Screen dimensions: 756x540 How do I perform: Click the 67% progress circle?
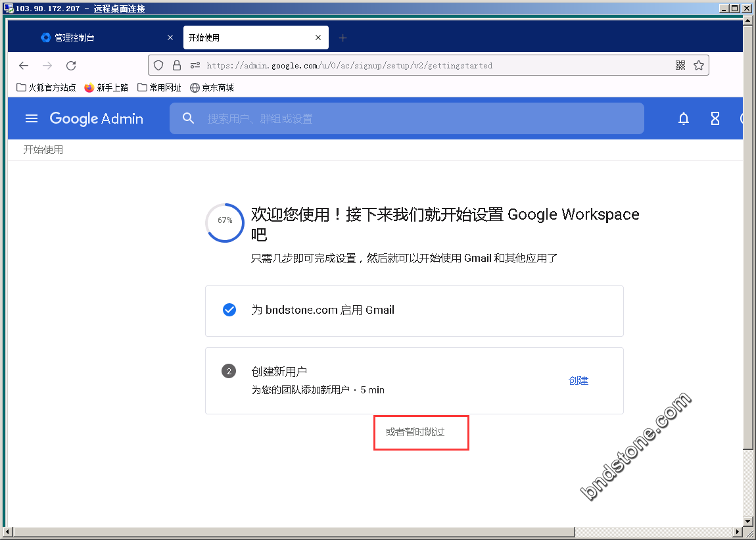(225, 222)
